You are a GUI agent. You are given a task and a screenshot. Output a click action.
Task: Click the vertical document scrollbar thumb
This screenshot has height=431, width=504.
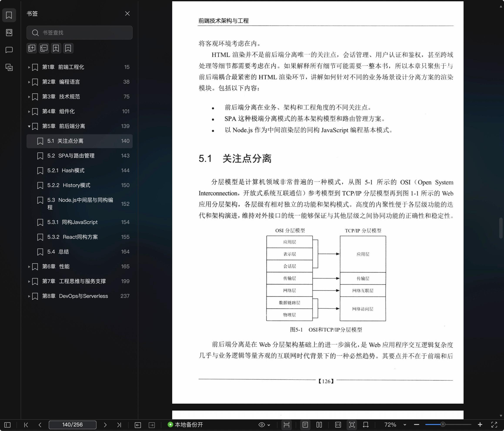[501, 228]
